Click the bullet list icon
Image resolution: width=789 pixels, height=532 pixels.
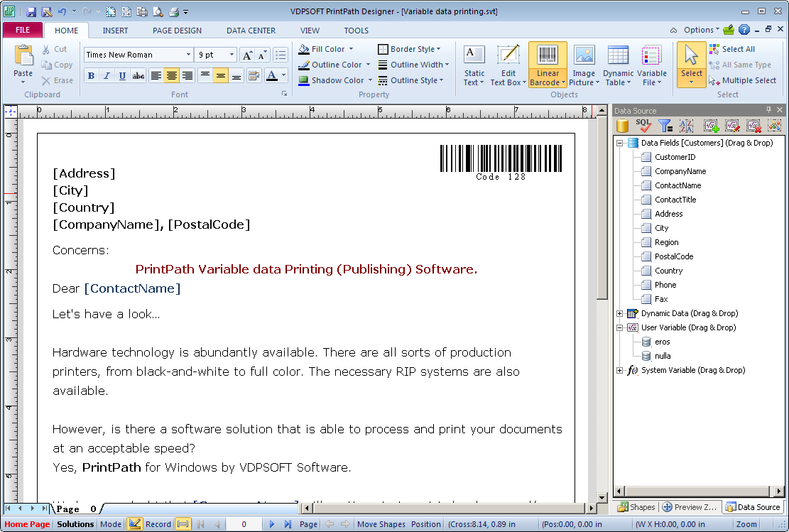281,55
